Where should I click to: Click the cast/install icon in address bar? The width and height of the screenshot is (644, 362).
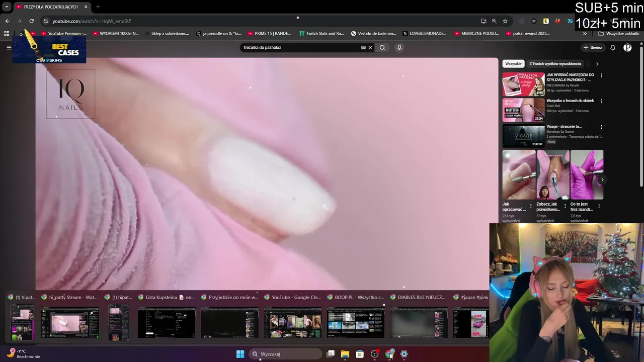coord(483,21)
